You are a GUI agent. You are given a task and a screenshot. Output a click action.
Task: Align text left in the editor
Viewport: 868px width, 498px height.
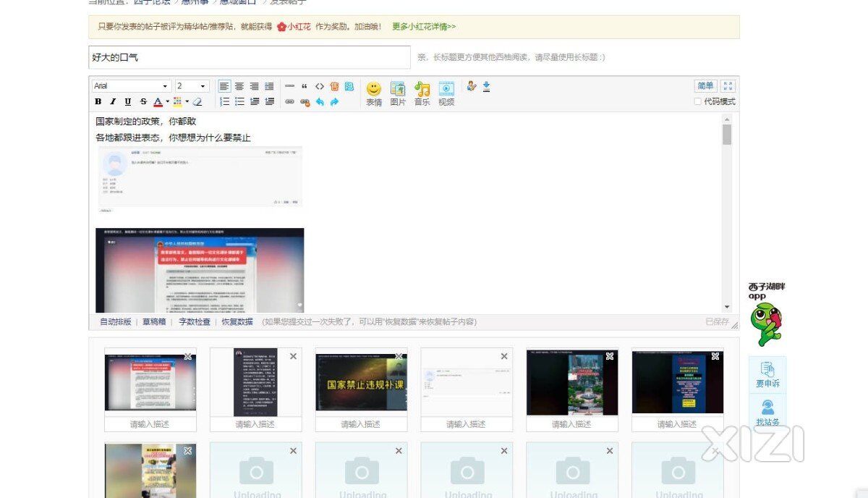tap(224, 86)
